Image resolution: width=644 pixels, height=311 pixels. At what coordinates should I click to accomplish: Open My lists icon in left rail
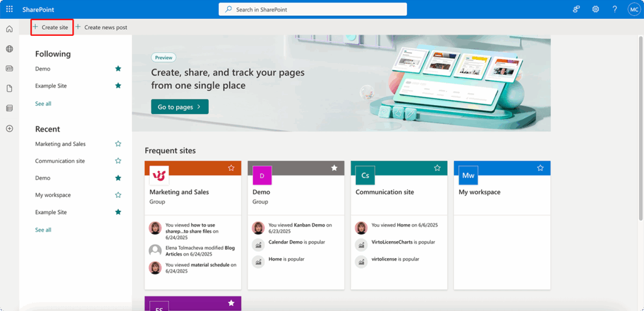(x=9, y=108)
